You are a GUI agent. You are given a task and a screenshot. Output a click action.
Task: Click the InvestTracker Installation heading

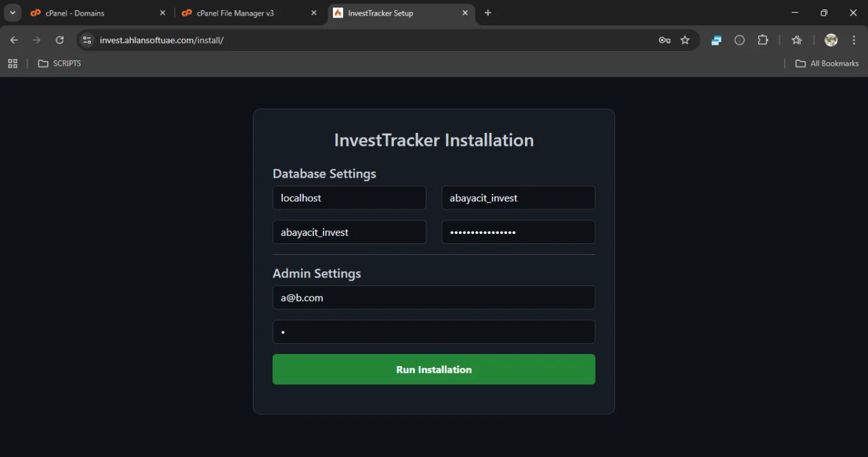(434, 140)
